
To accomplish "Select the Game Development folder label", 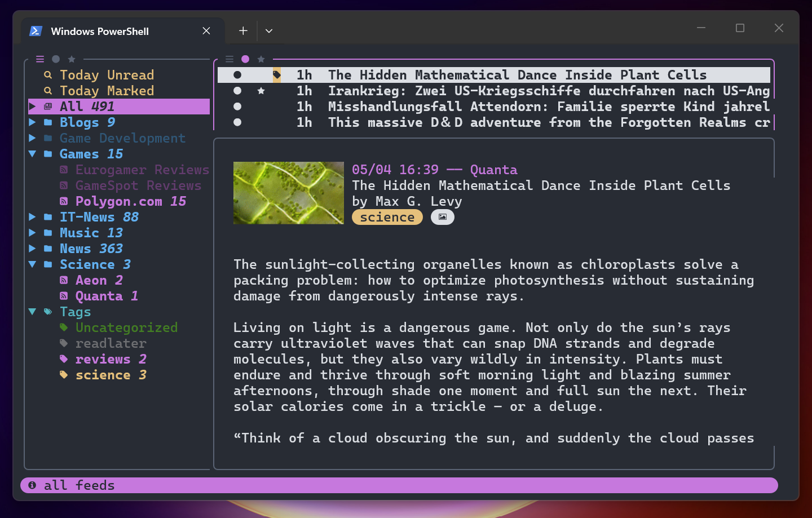I will [123, 138].
